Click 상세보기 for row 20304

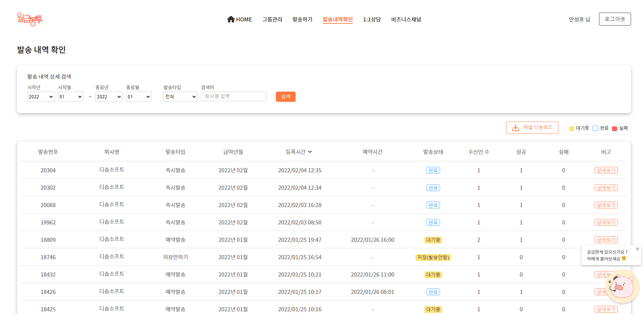606,170
